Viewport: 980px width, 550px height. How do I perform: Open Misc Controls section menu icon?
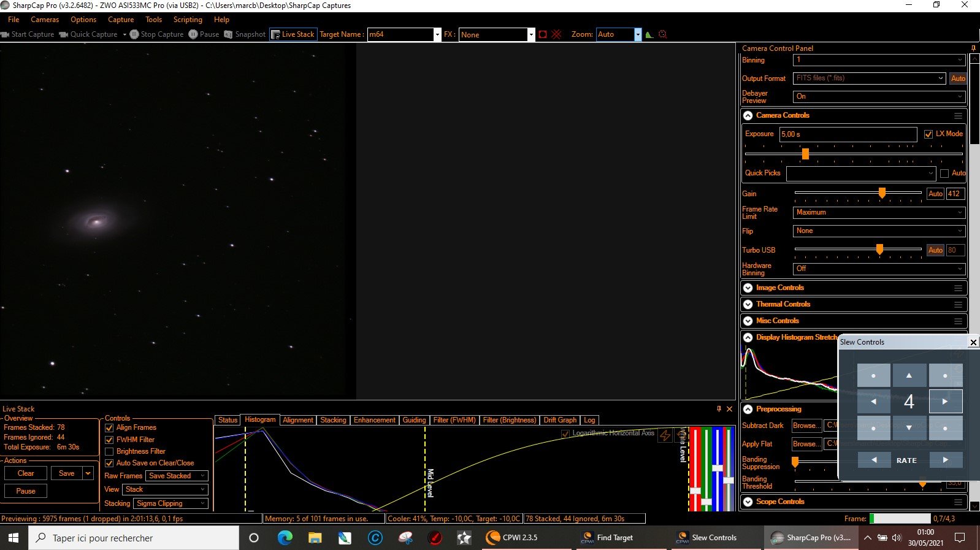[958, 321]
